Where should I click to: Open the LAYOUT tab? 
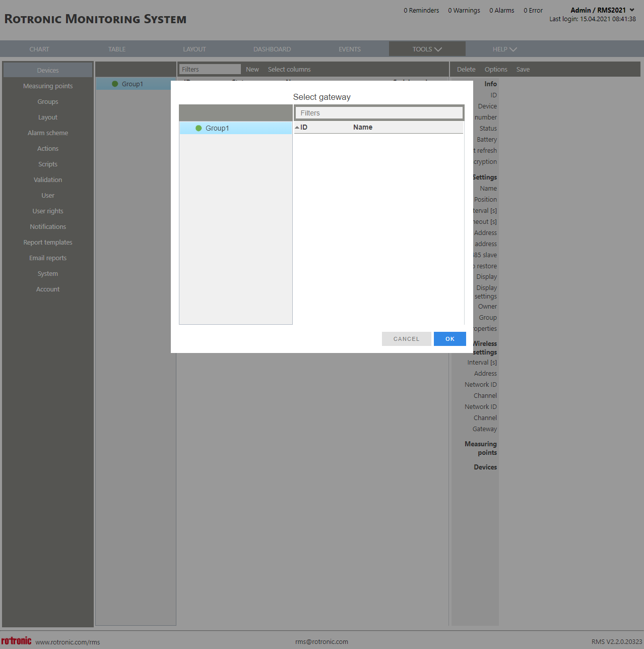point(195,49)
